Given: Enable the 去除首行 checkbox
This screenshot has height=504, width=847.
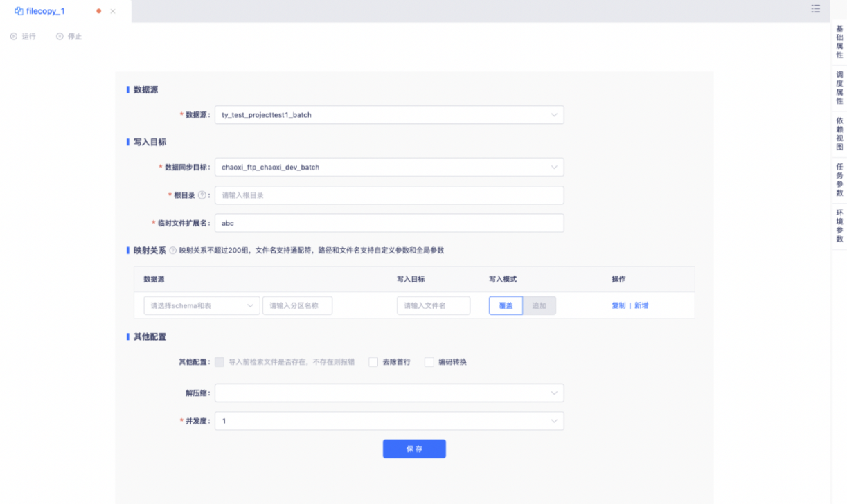Looking at the screenshot, I should pyautogui.click(x=373, y=361).
